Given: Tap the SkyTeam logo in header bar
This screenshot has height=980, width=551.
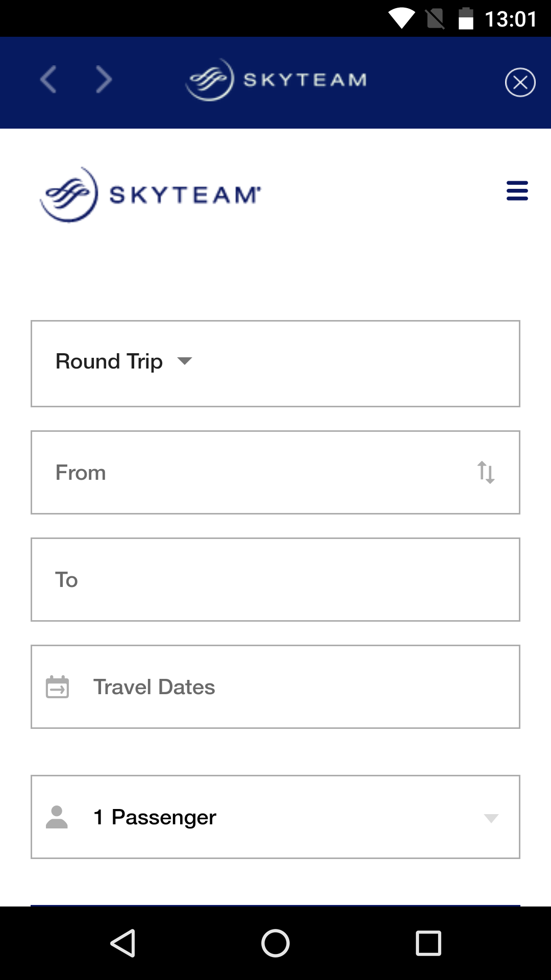Looking at the screenshot, I should 276,80.
